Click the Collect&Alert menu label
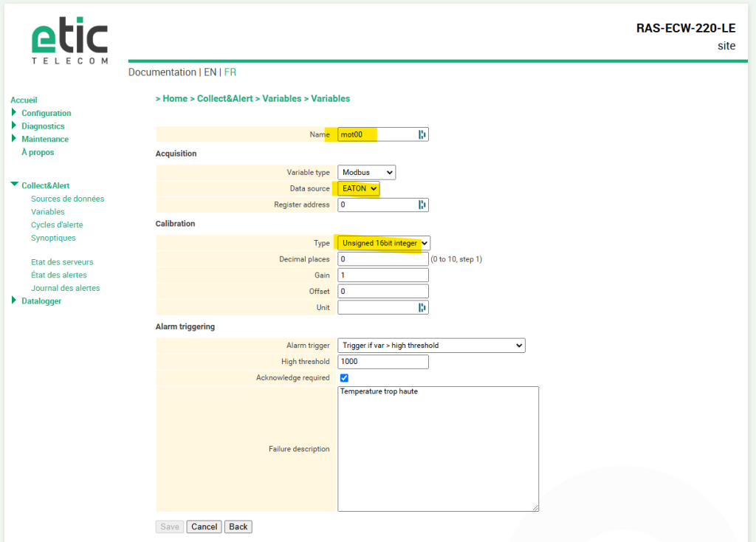 click(x=45, y=185)
